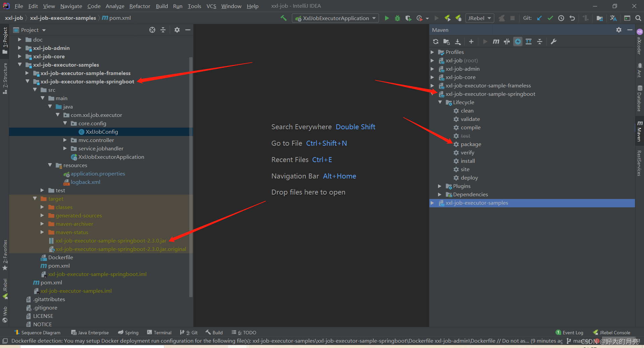Open the Search Everywhere magnifier icon
The width and height of the screenshot is (644, 348).
638,18
